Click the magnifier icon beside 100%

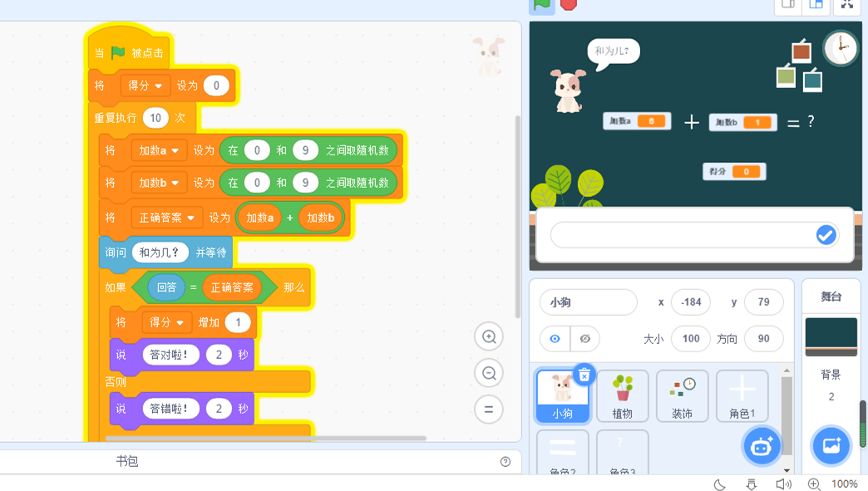coord(814,484)
